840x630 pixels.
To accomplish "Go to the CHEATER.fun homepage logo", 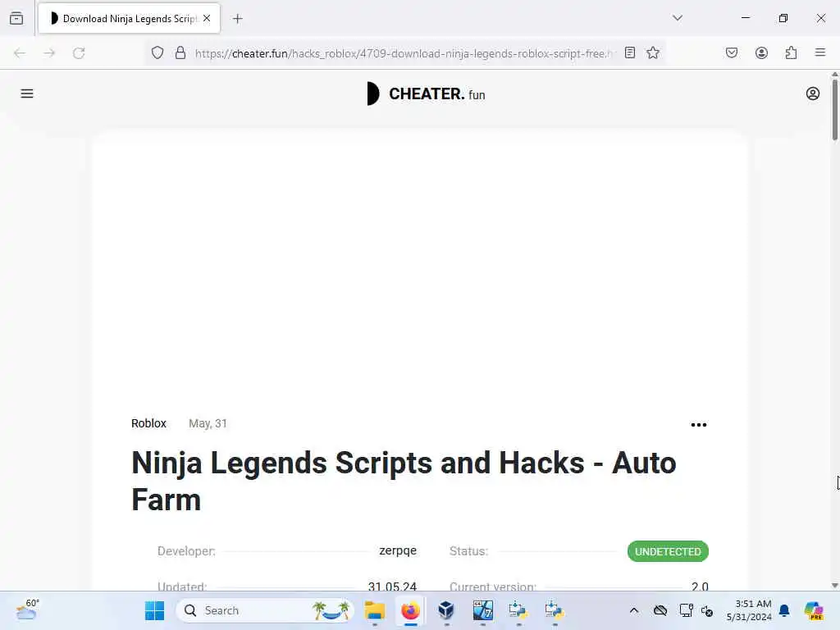I will click(x=426, y=94).
